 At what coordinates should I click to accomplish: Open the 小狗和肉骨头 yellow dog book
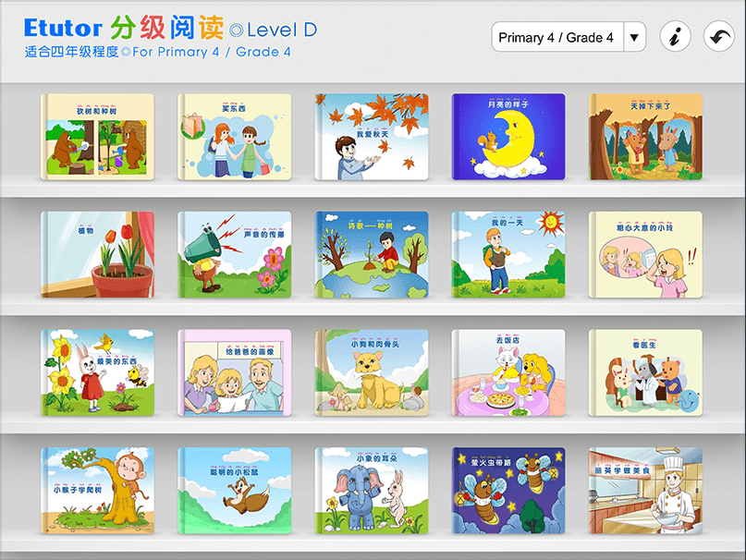pyautogui.click(x=372, y=373)
